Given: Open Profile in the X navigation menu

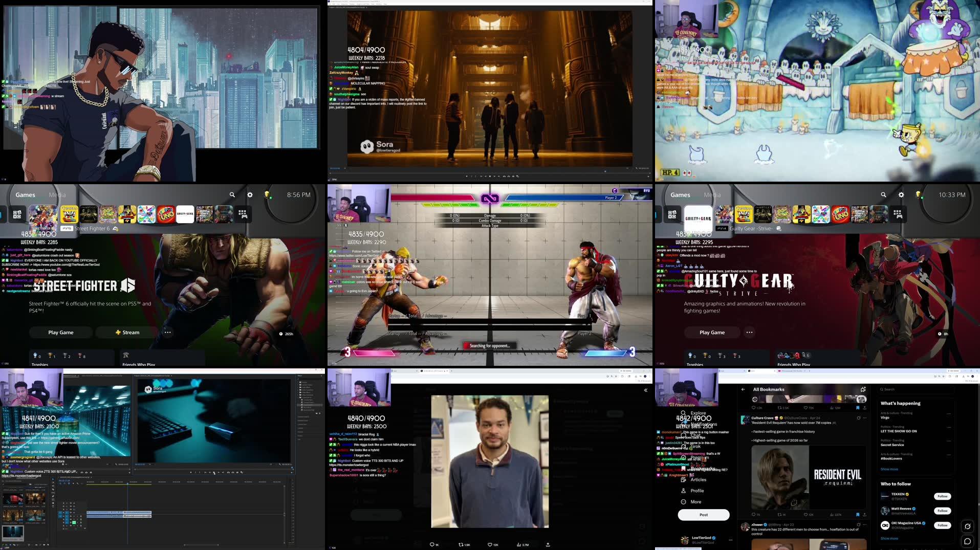Looking at the screenshot, I should click(x=696, y=490).
